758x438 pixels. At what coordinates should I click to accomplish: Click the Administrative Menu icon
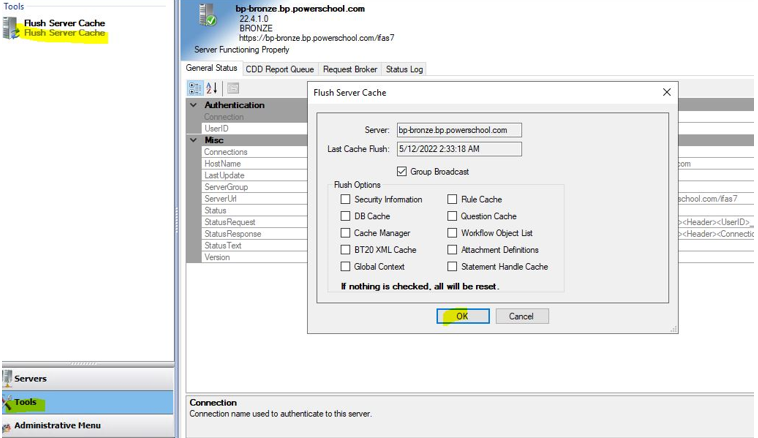7,426
